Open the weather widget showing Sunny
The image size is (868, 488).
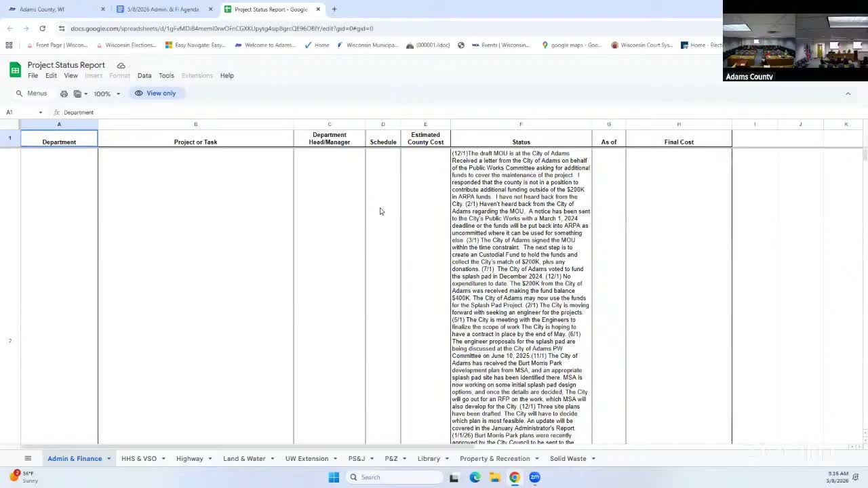pos(23,477)
